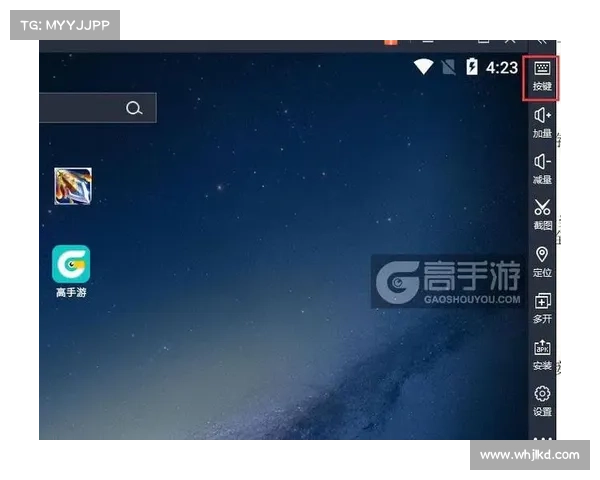Increase volume with the 加量 button

tap(541, 122)
